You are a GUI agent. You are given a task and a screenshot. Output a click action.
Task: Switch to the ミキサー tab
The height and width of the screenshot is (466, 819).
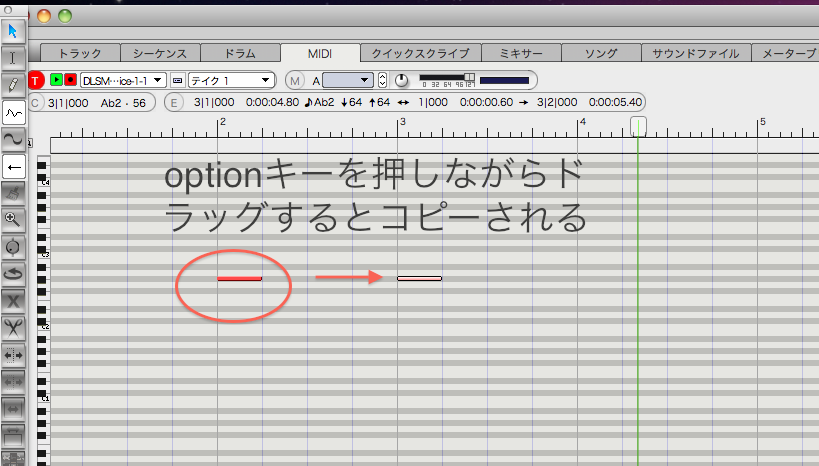tap(519, 52)
